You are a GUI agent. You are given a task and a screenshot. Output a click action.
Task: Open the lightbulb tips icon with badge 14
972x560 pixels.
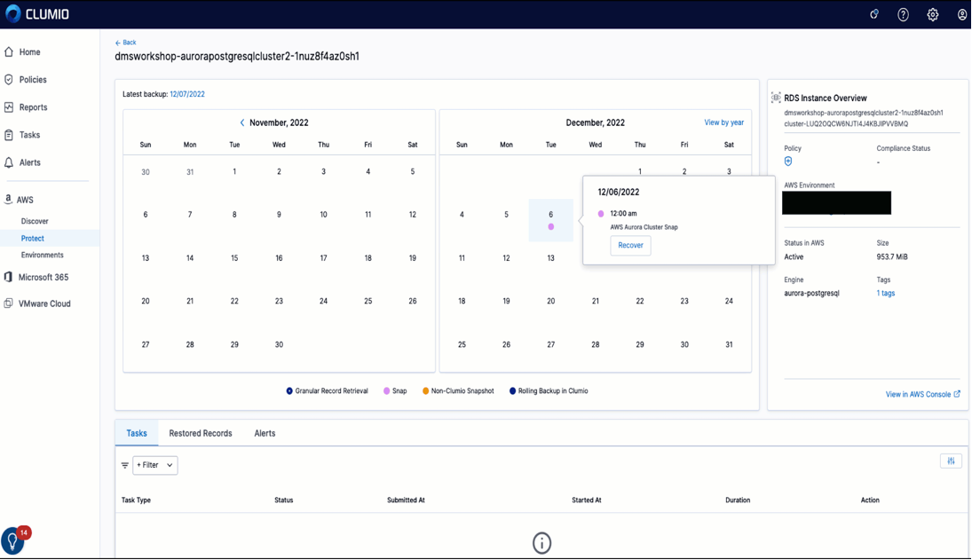pyautogui.click(x=13, y=540)
